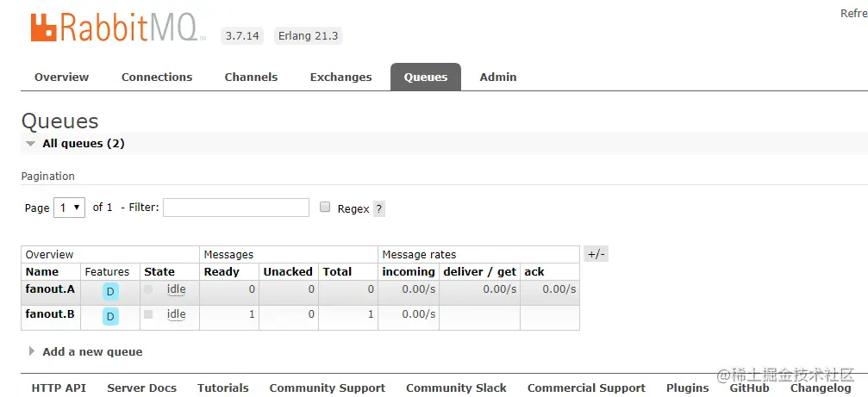Switch to the Connections tab
Image resolution: width=868 pixels, height=397 pixels.
pos(157,77)
